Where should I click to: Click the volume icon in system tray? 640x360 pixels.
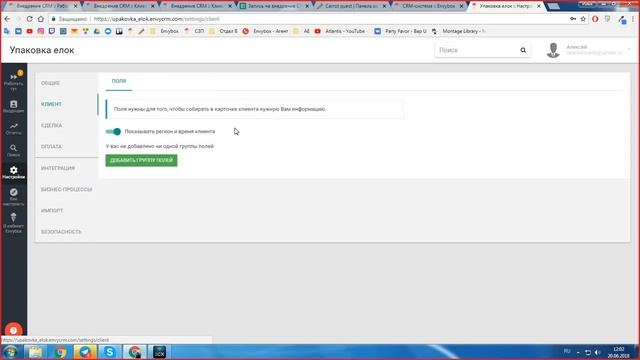point(598,352)
